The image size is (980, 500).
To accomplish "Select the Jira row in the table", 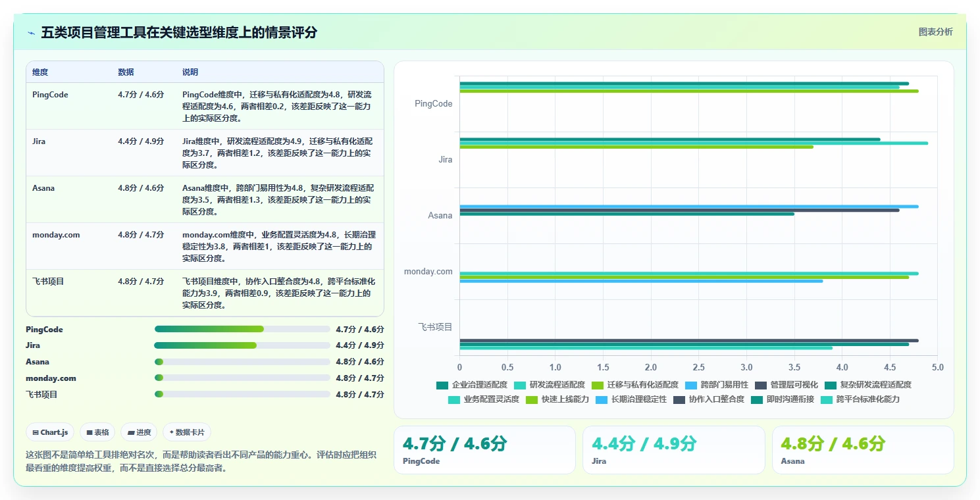I will tap(205, 153).
